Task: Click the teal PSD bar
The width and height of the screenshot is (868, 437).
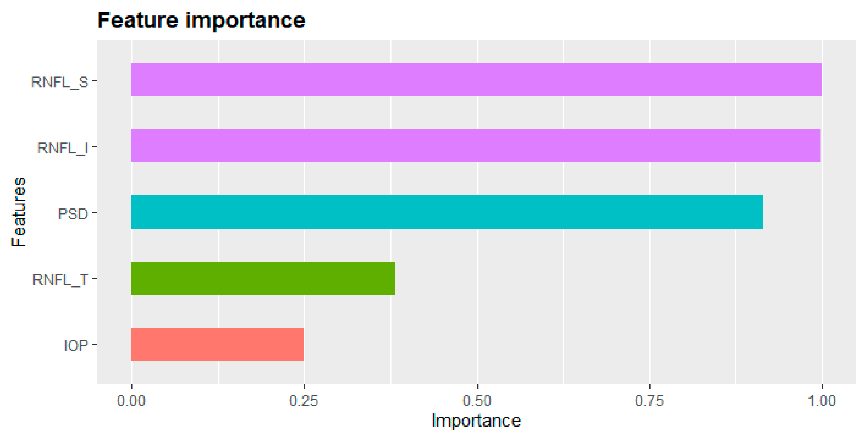Action: [447, 212]
